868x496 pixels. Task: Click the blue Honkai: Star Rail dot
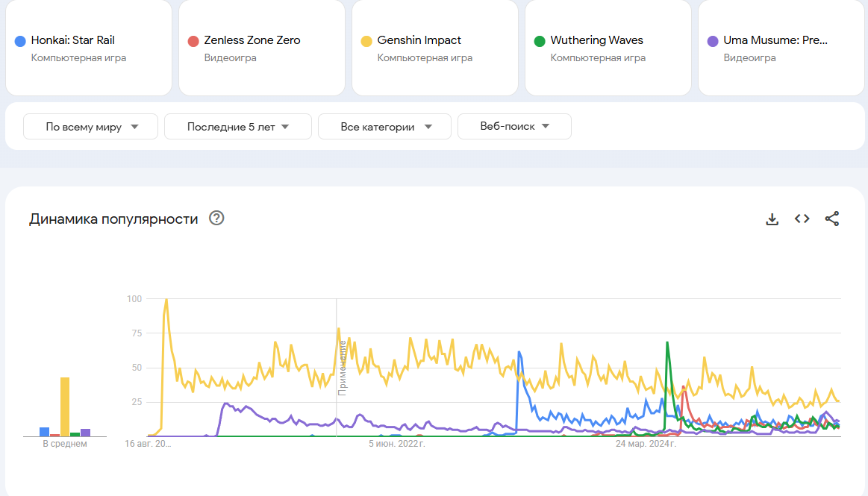point(20,41)
